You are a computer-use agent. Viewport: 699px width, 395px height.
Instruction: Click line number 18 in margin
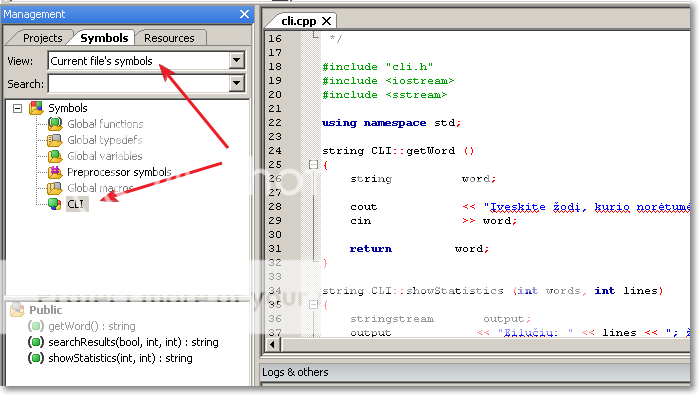coord(275,66)
